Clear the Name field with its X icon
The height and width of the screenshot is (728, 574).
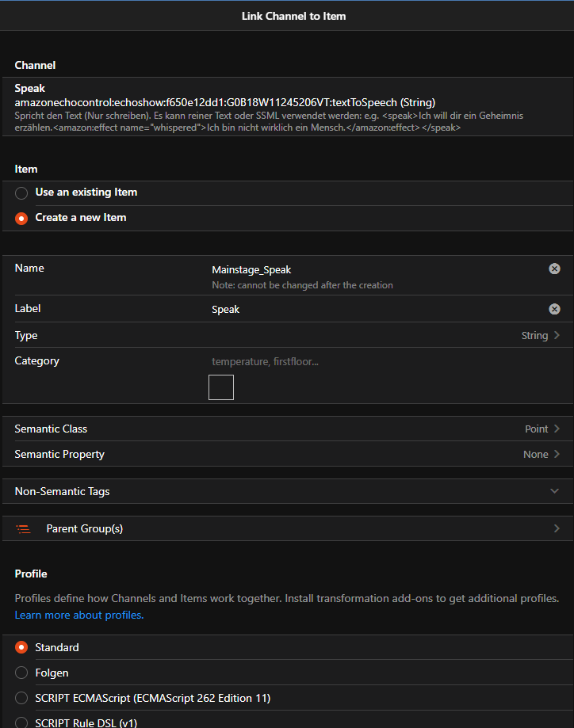[x=554, y=269]
